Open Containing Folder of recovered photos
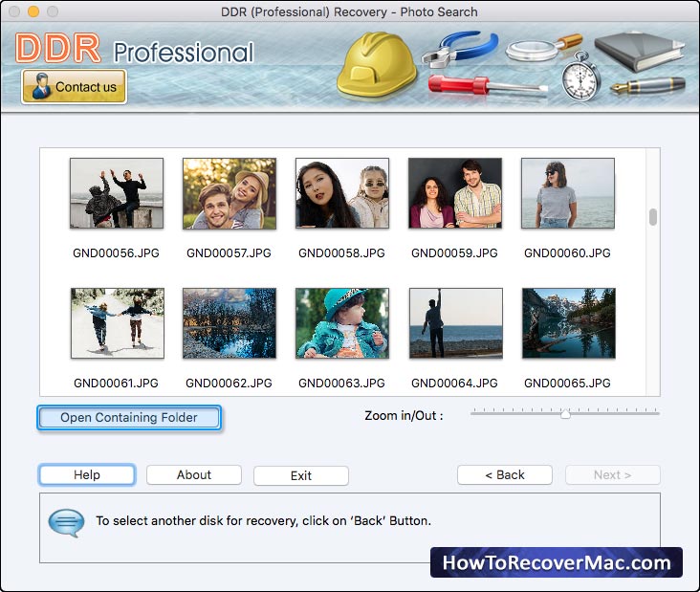The height and width of the screenshot is (592, 700). tap(129, 418)
